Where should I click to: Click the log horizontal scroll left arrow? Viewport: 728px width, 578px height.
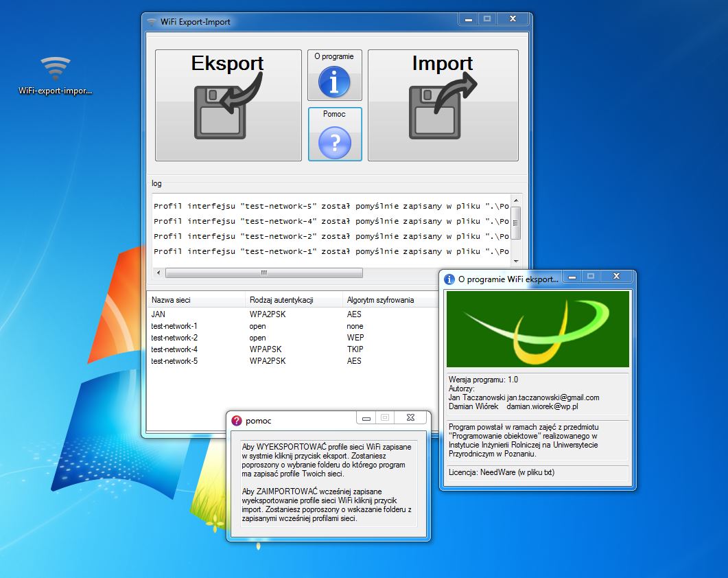coord(158,273)
